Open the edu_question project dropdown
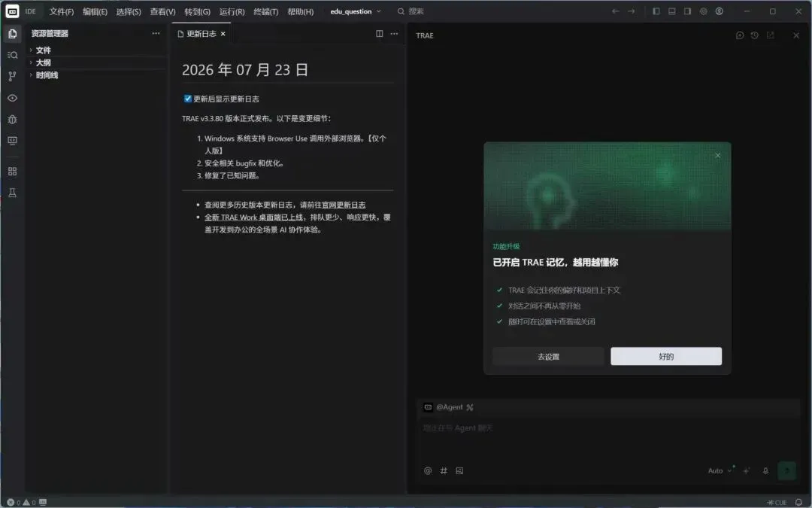812x508 pixels. (x=355, y=11)
